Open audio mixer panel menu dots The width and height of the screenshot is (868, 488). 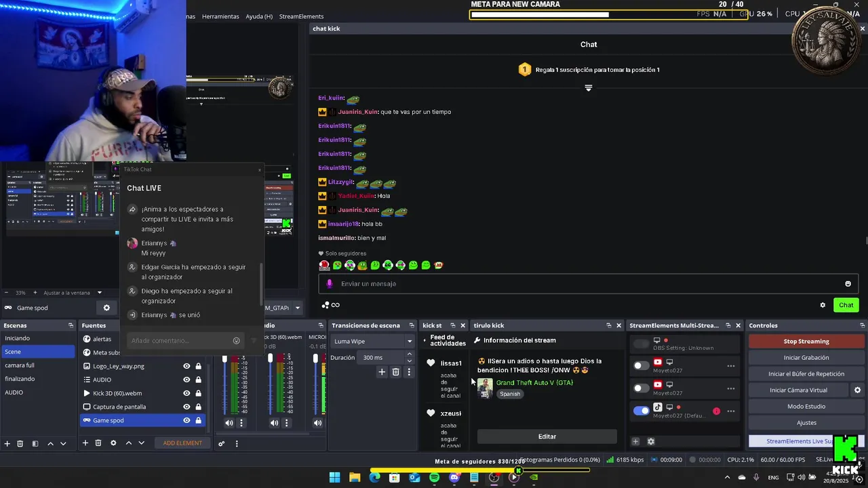click(237, 444)
